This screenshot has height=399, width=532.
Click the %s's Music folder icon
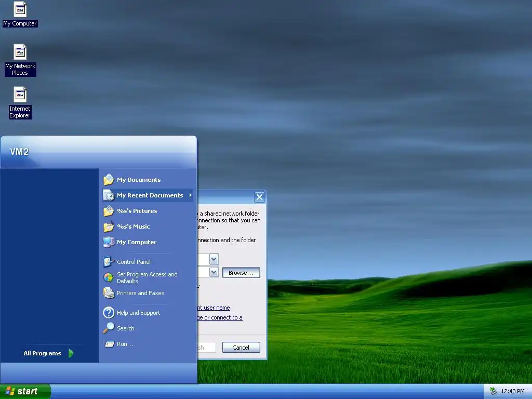pyautogui.click(x=109, y=227)
